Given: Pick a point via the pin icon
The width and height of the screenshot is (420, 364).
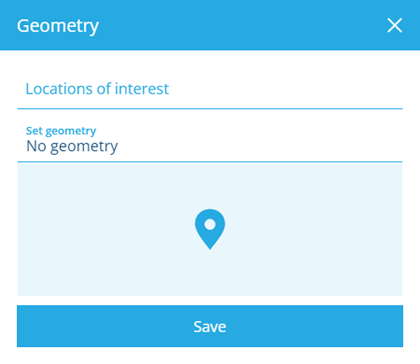Looking at the screenshot, I should pyautogui.click(x=210, y=229).
